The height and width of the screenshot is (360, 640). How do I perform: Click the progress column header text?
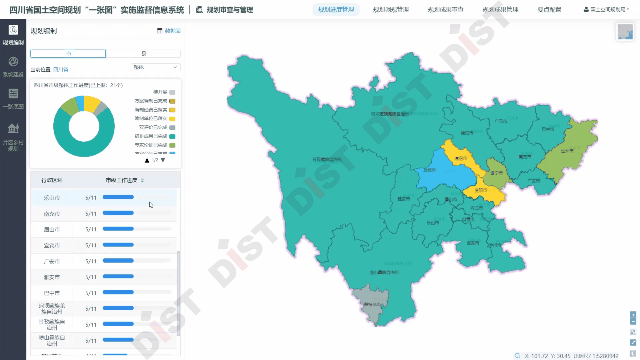(121, 180)
